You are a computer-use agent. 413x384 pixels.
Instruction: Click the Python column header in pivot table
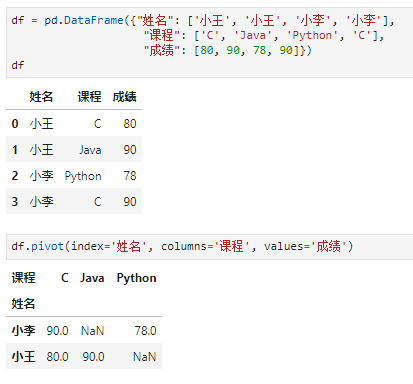(x=136, y=278)
